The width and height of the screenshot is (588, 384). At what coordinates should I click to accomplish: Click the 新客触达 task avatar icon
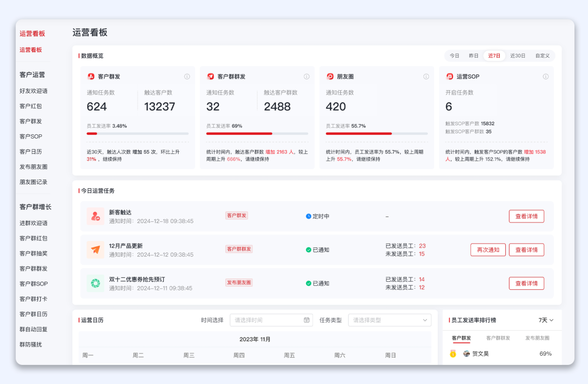95,216
